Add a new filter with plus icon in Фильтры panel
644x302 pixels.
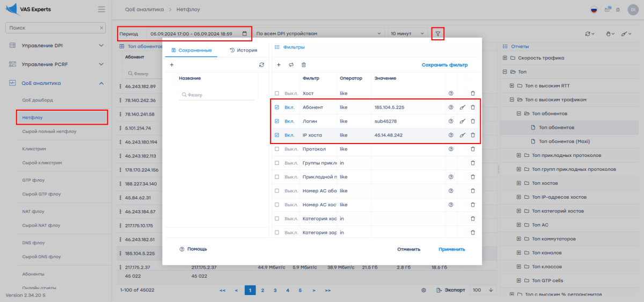pos(279,65)
